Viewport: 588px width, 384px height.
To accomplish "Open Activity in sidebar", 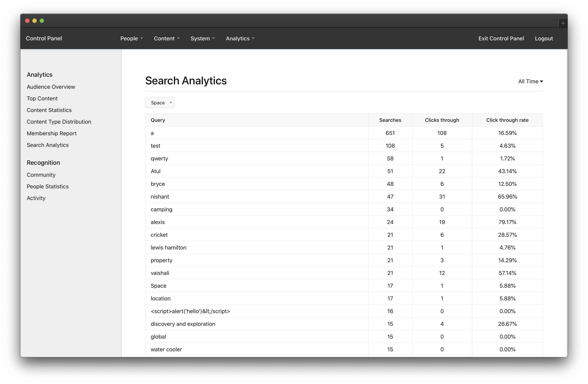I will [36, 198].
